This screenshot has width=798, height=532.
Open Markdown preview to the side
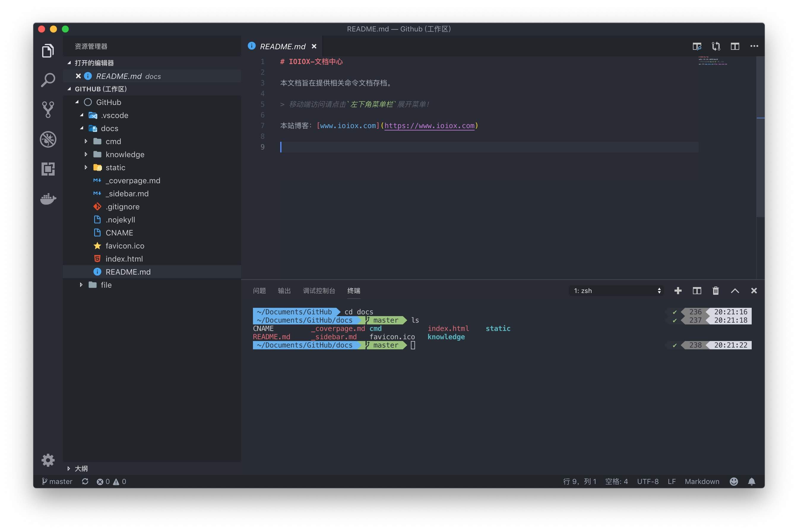click(697, 46)
